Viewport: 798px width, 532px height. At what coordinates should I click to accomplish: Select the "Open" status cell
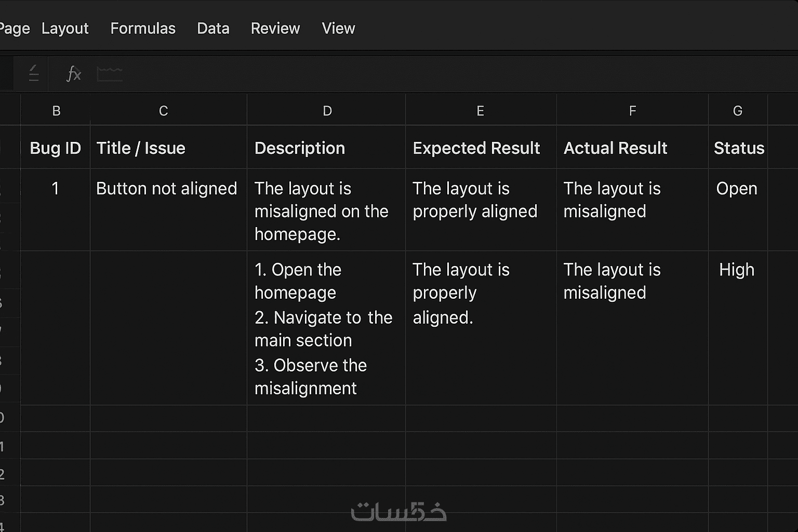[x=737, y=189]
